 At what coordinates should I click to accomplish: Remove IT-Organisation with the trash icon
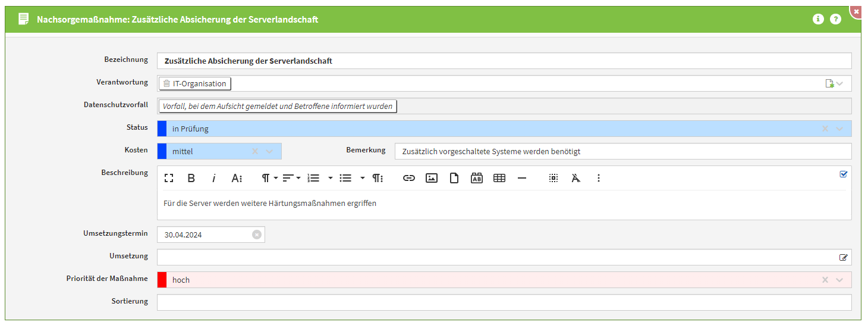point(166,84)
